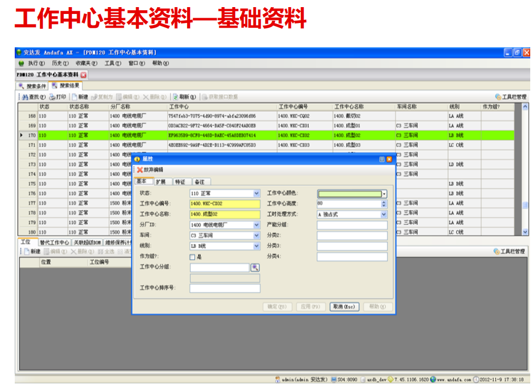
Task: Switch to the 搜索条件 tab
Action: click(x=33, y=86)
